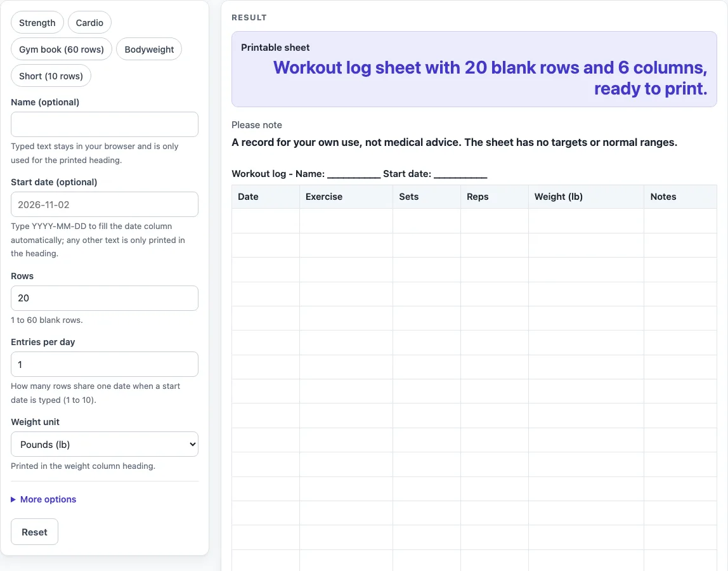This screenshot has height=571, width=728.
Task: Click the '1 to 60 blank rows.' hint
Action: 47,320
